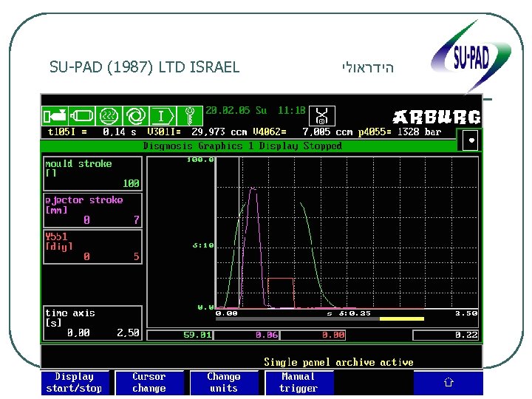The height and width of the screenshot is (399, 532).
Task: Click the magenta value 0.06 field
Action: [247, 335]
